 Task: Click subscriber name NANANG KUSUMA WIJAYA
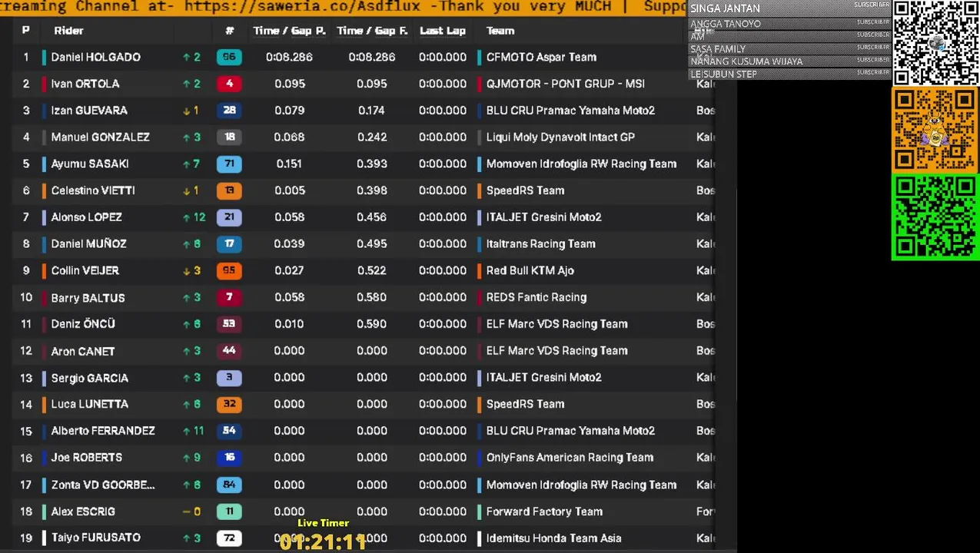pyautogui.click(x=746, y=61)
